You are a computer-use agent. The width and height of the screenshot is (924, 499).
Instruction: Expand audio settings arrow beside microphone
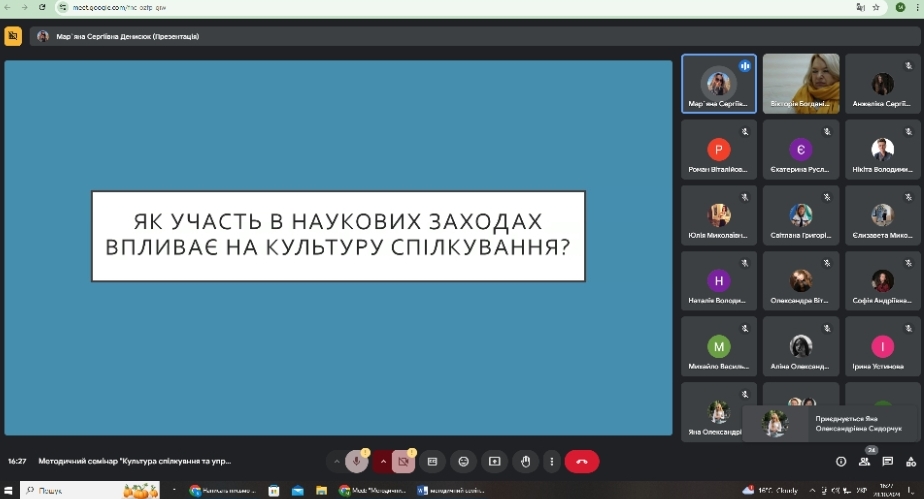pyautogui.click(x=336, y=461)
